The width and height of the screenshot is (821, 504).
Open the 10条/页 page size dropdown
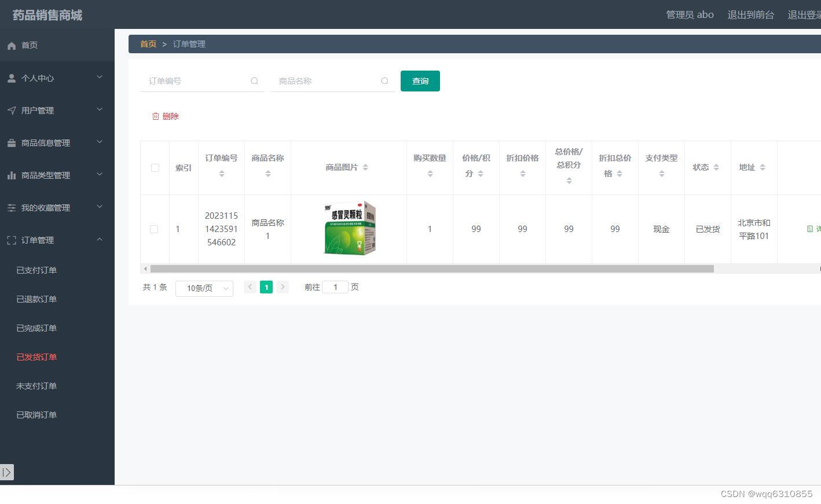pos(204,288)
